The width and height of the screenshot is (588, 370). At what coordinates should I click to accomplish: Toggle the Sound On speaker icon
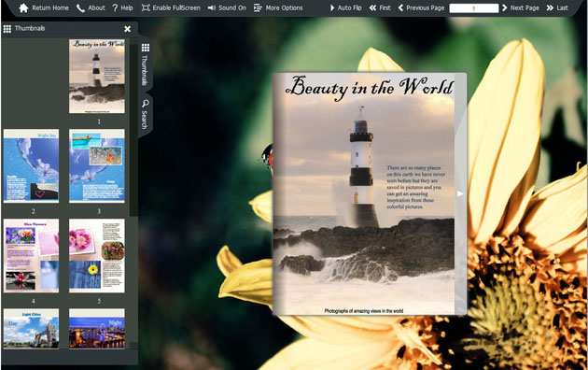212,7
